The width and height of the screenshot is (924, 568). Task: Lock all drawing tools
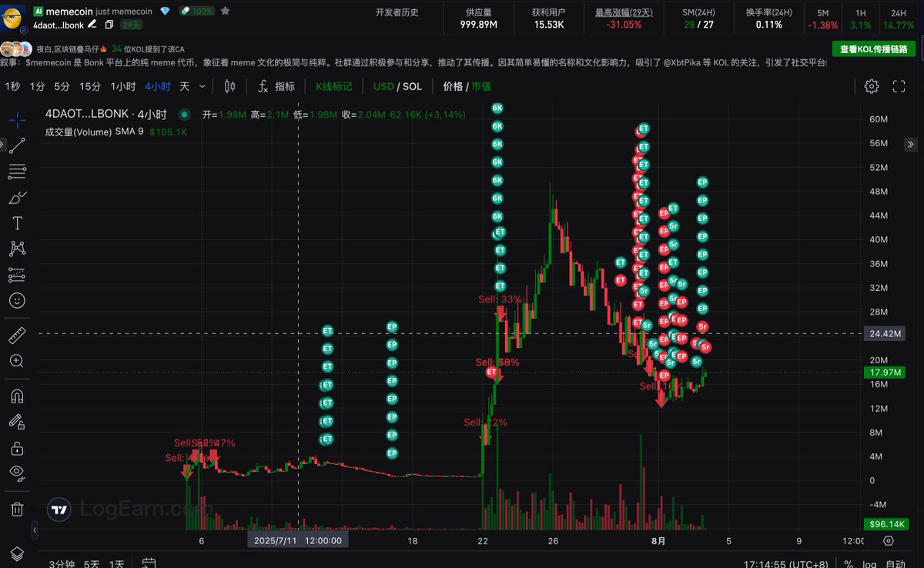tap(17, 447)
